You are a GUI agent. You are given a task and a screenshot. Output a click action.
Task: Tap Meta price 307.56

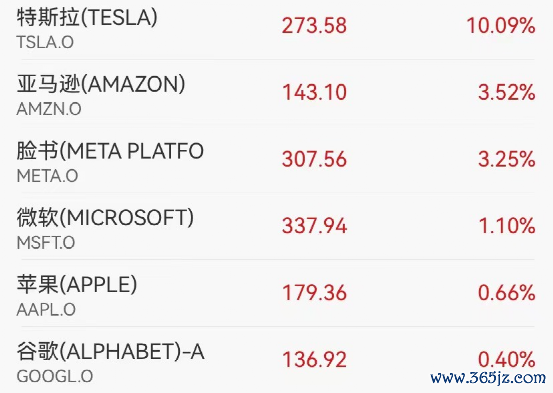[314, 159]
